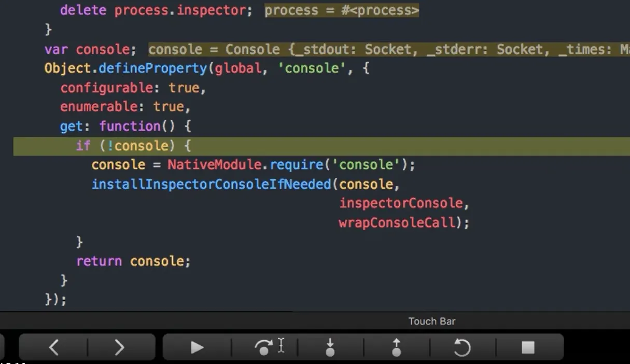This screenshot has height=364, width=630.
Task: Click the inline value "process = #<process>"
Action: [342, 10]
